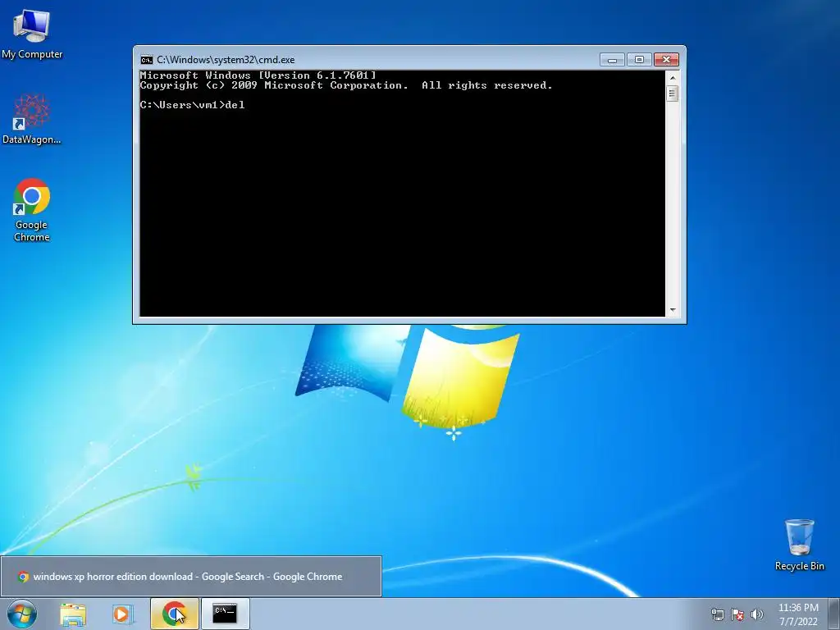
Task: Click the C:\Windows\system32\cmd.exe title text
Action: 226,59
